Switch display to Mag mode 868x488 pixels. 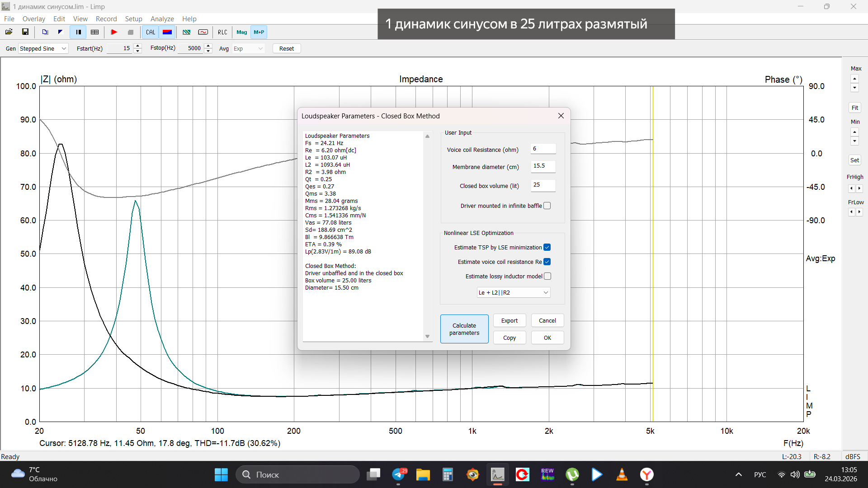click(x=241, y=32)
